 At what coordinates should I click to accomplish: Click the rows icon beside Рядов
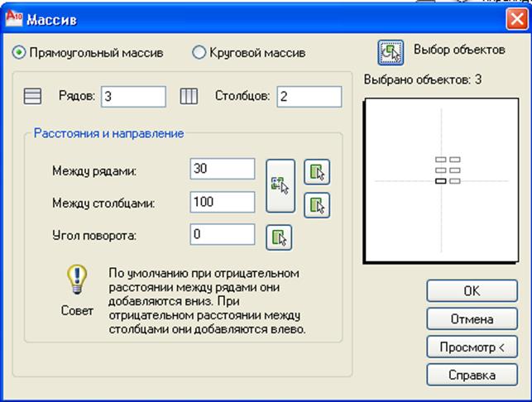point(32,96)
